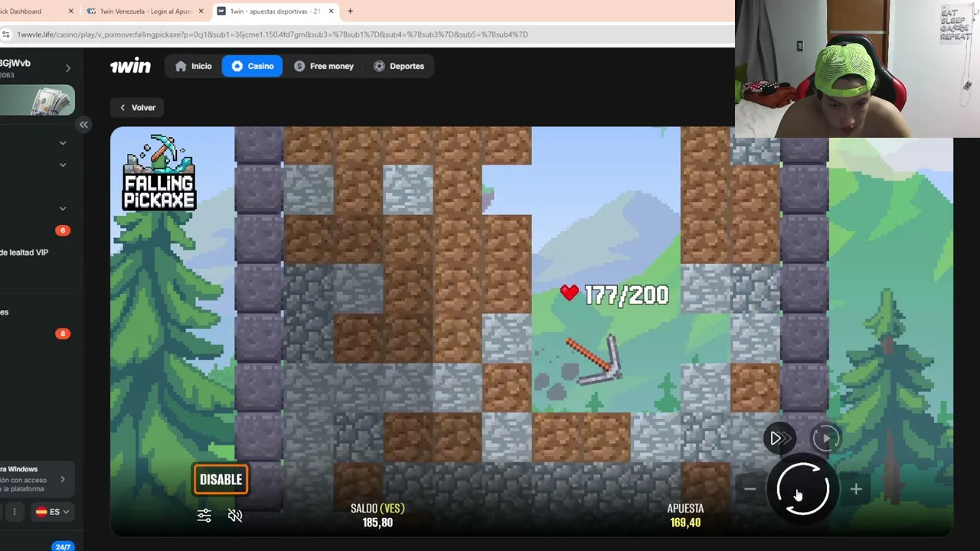Open a new browser tab
Viewport: 980px width, 551px height.
coord(350,11)
